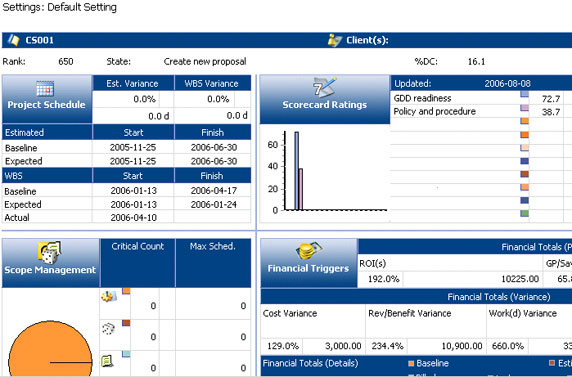Screen dimensions: 572x377
Task: Click the Rev/Benefit Variance label
Action: (410, 313)
